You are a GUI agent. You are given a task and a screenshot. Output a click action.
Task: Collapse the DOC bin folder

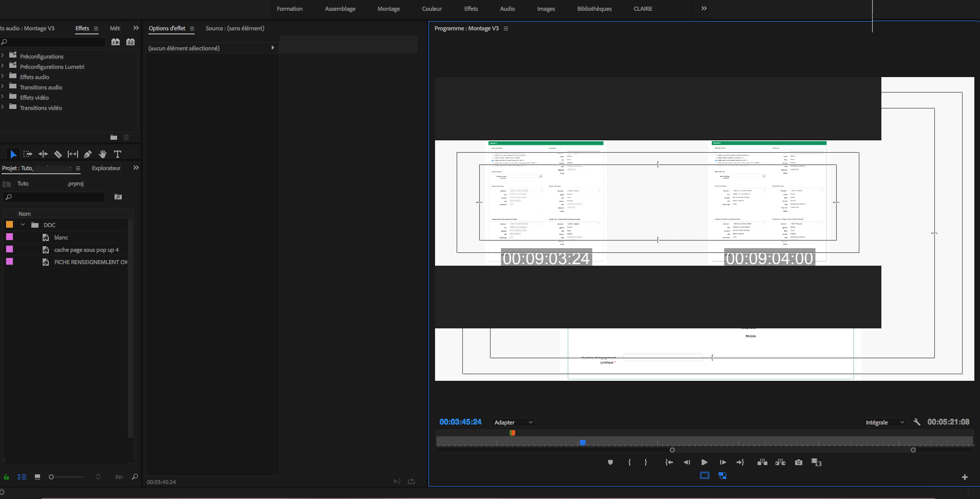point(23,225)
